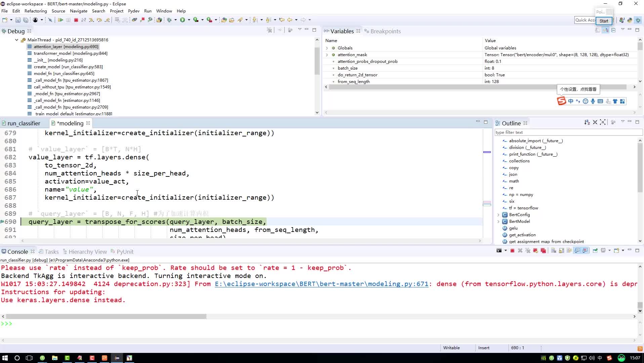
Task: Open the New file wizard icon
Action: (5, 20)
